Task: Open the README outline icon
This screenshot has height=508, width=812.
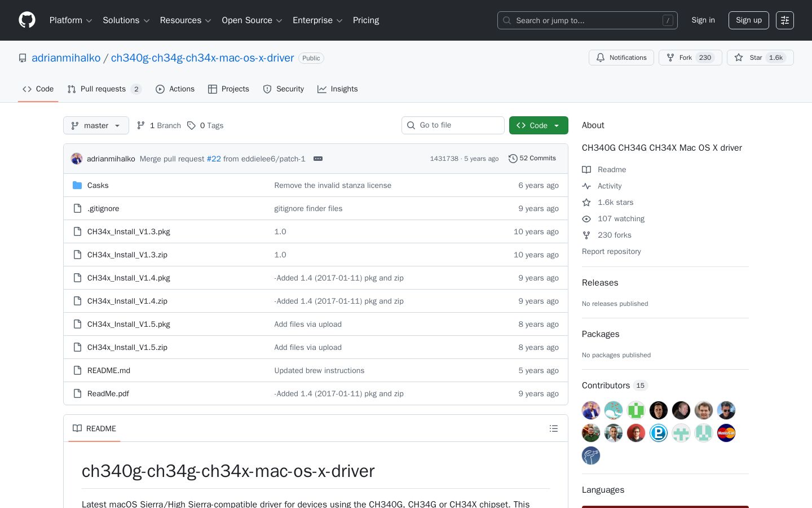Action: [x=554, y=428]
